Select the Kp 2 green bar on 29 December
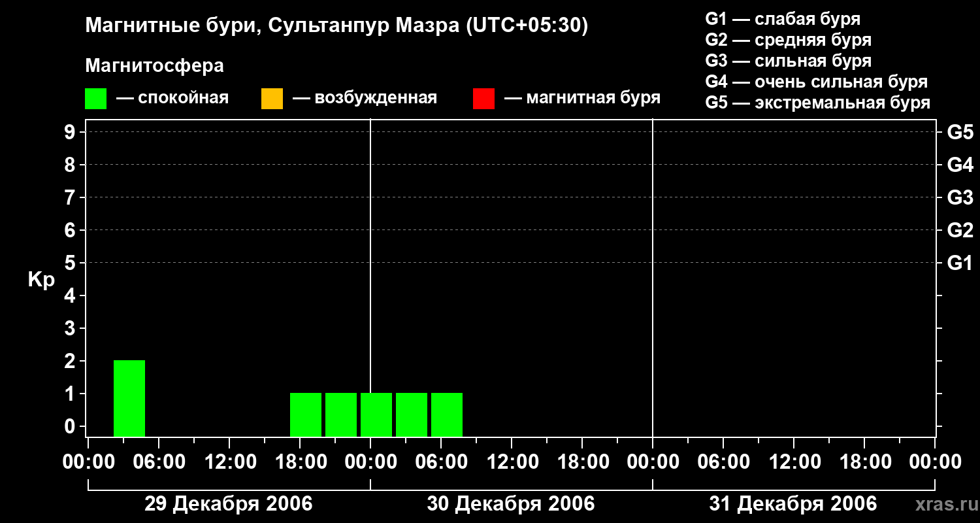The width and height of the screenshot is (980, 523). [129, 398]
